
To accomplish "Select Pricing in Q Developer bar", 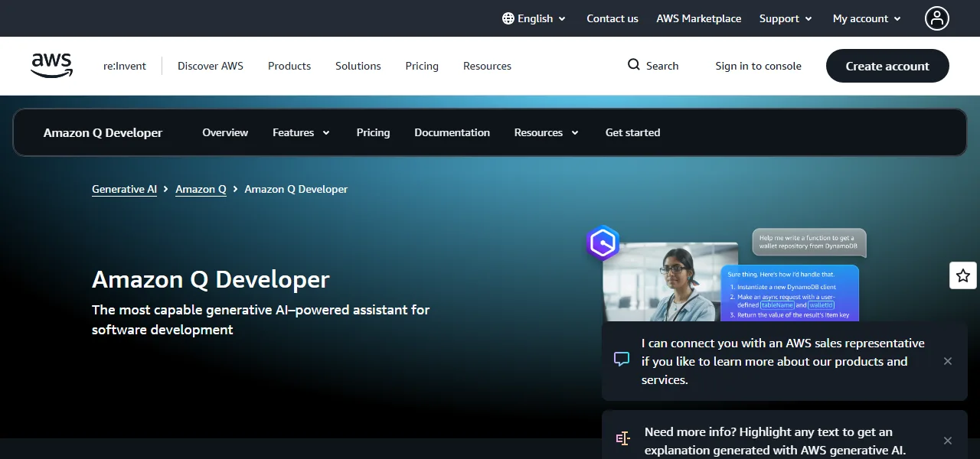I will pos(373,132).
